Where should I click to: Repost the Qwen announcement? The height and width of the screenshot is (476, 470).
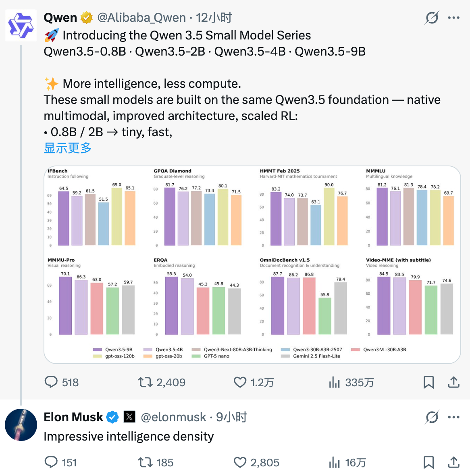coord(144,382)
